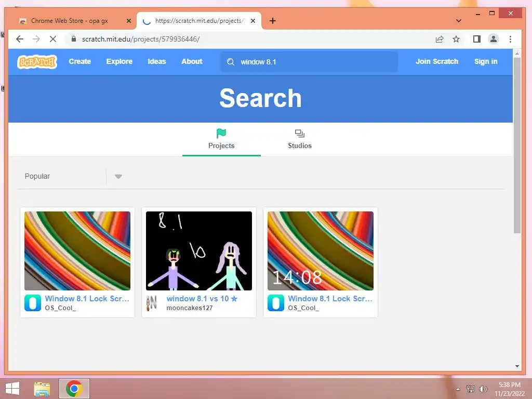The image size is (532, 399).
Task: Open the Explore menu item
Action: [x=119, y=61]
